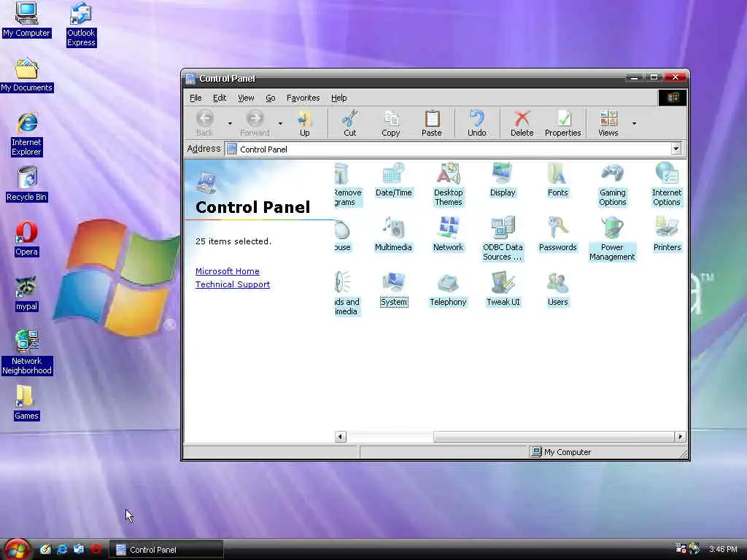
Task: Select the My Documents desktop icon
Action: [26, 75]
